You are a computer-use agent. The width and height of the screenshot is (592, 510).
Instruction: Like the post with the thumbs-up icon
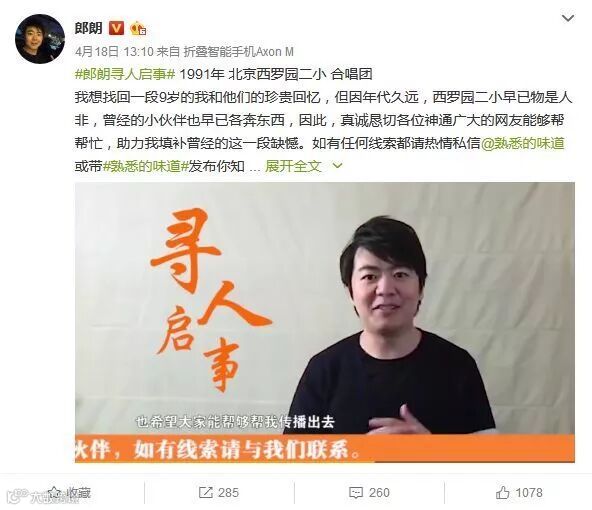click(x=503, y=492)
